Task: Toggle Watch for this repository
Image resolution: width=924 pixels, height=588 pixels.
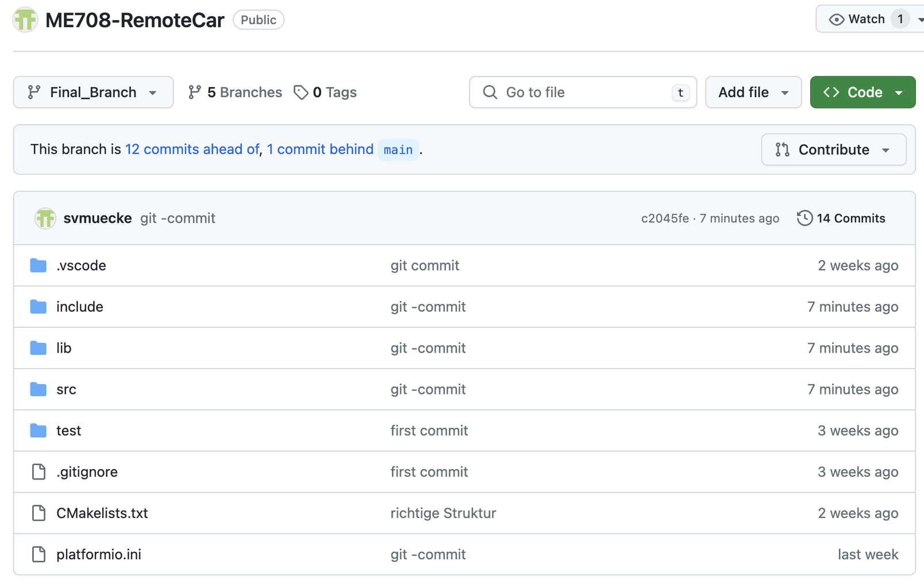Action: (857, 20)
